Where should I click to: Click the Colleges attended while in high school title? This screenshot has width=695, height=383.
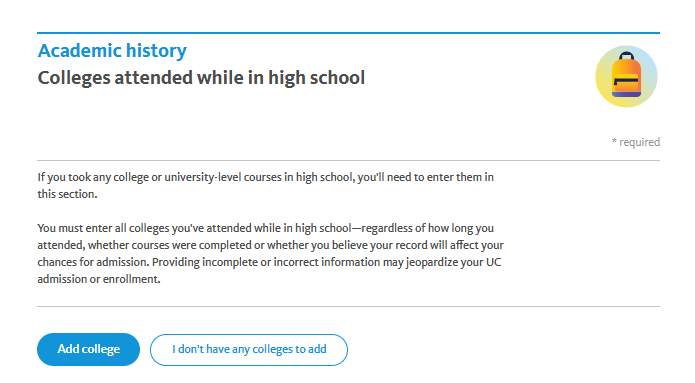coord(201,78)
